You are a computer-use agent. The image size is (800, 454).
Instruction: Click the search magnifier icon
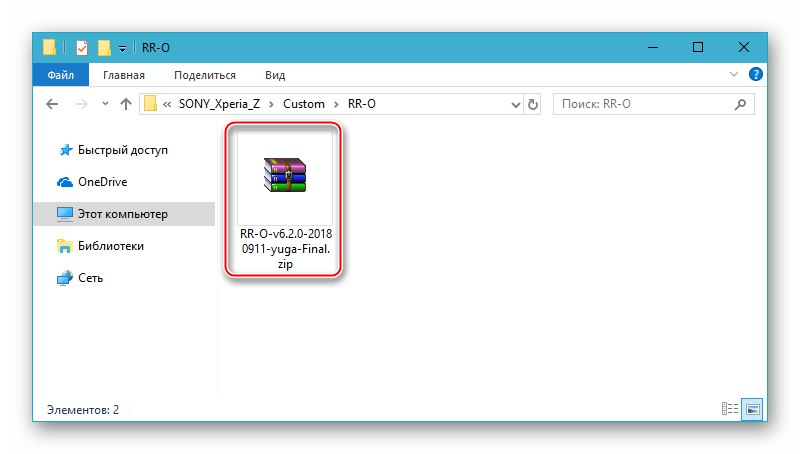pos(740,105)
